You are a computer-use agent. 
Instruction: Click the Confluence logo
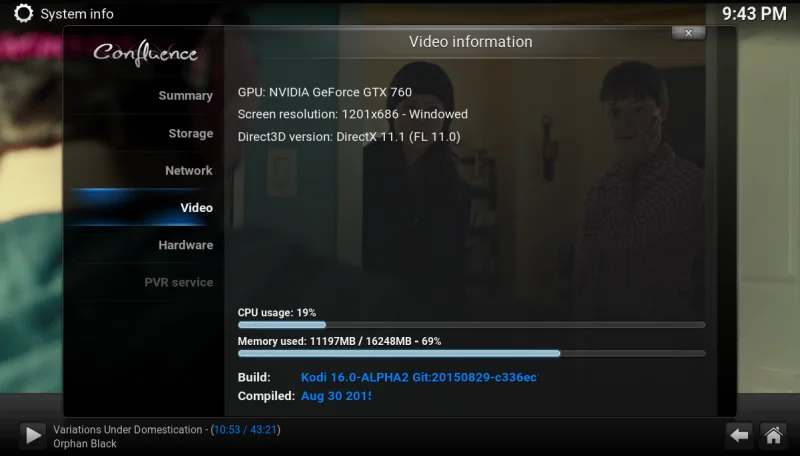click(x=146, y=53)
